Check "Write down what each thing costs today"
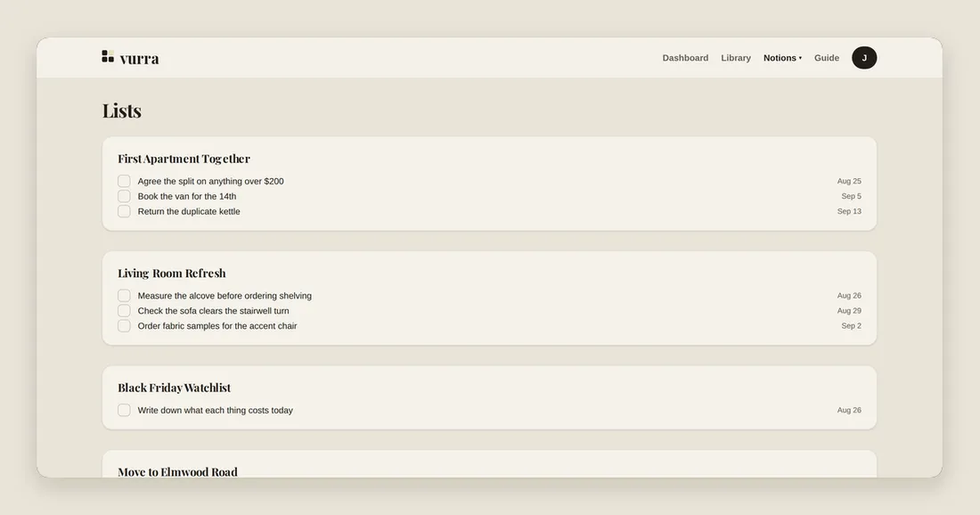The image size is (980, 515). pos(124,410)
